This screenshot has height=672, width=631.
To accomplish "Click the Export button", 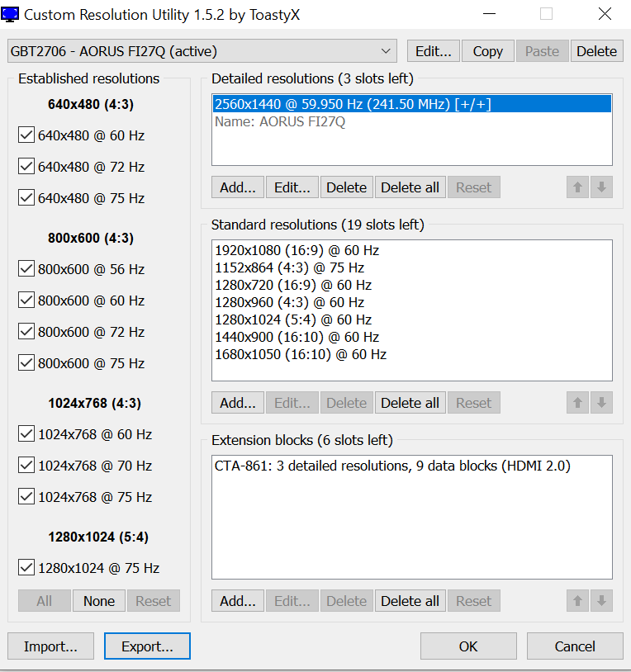I will pos(147,646).
